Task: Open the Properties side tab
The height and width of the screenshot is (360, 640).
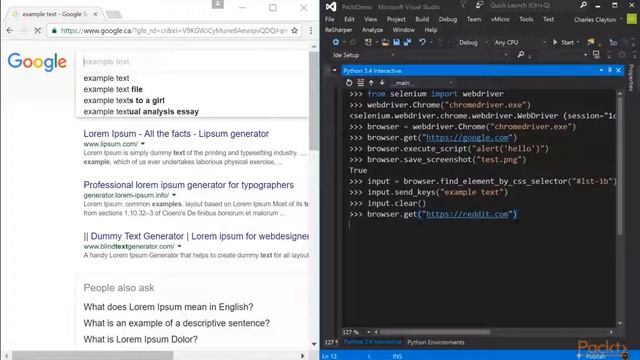Action: tap(631, 78)
